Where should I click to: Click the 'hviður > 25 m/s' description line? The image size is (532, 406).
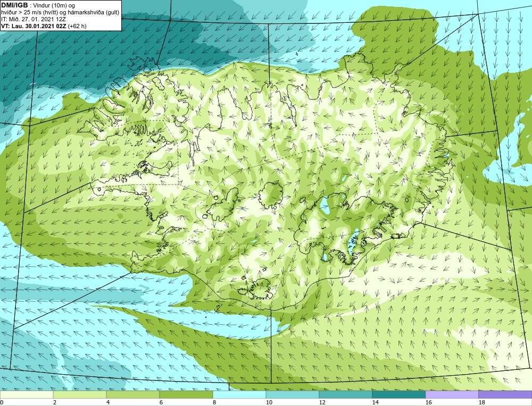click(60, 13)
